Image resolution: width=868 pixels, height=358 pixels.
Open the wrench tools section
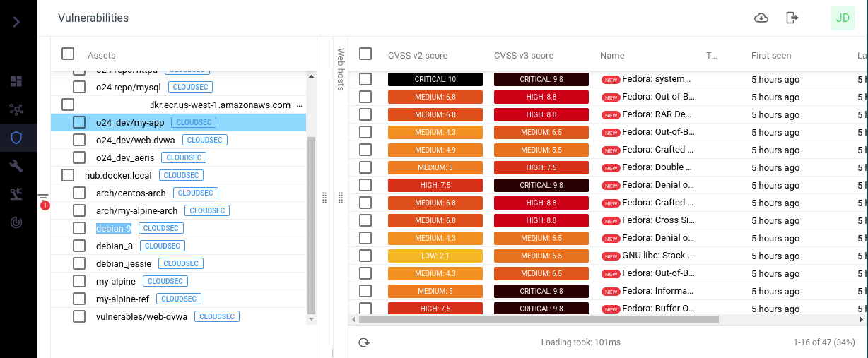16,166
